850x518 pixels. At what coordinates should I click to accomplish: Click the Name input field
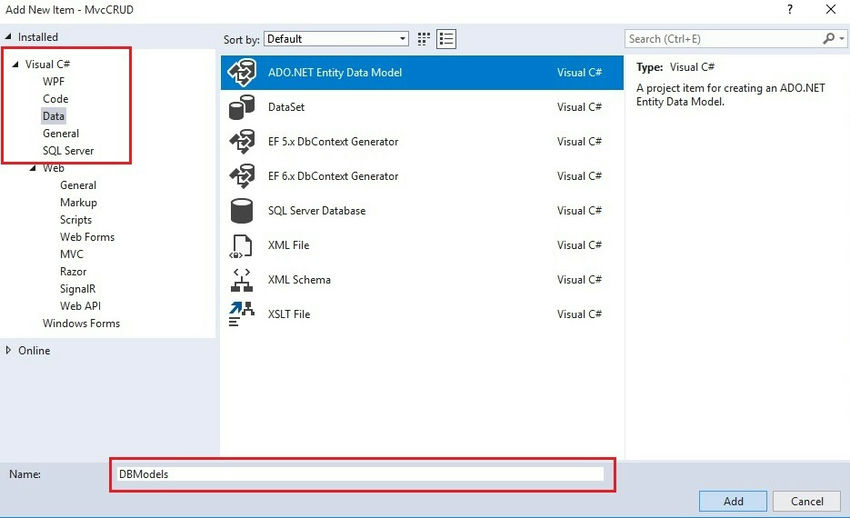point(360,474)
